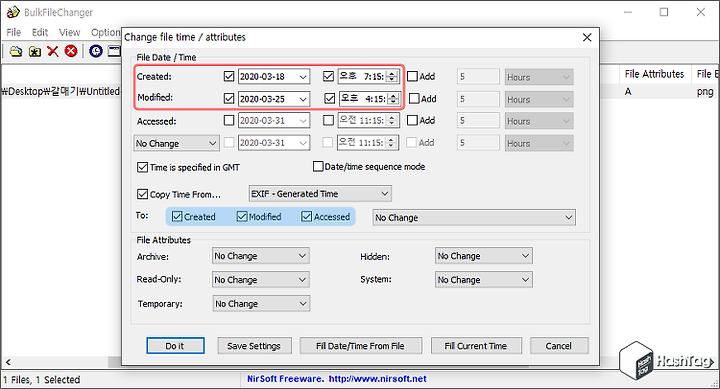The width and height of the screenshot is (720, 389).
Task: Open the wide No Change dropdown beside To: checkboxes
Action: [x=474, y=218]
